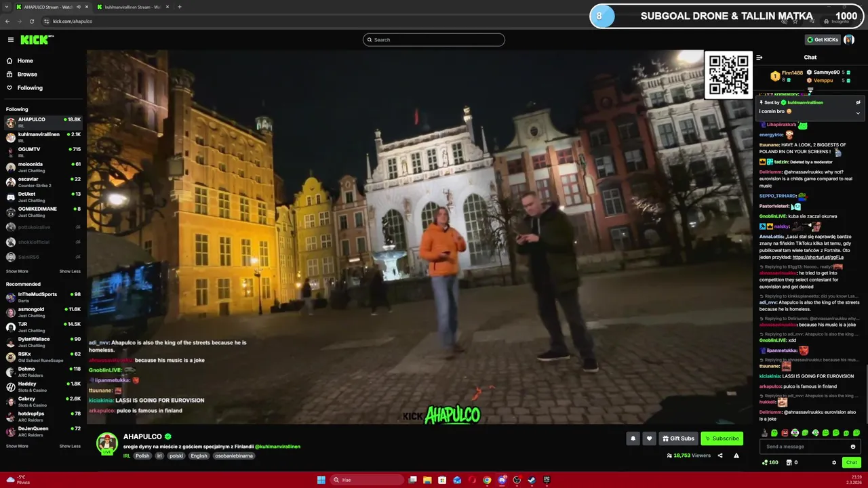The image size is (868, 488).
Task: Expand Recommended list with Show More
Action: coord(17,446)
